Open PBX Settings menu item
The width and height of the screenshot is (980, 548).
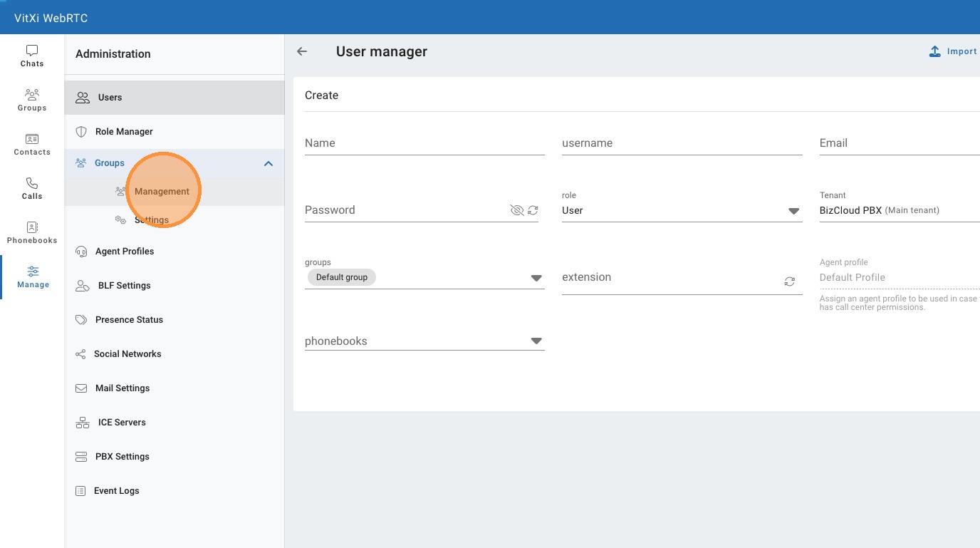[123, 457]
